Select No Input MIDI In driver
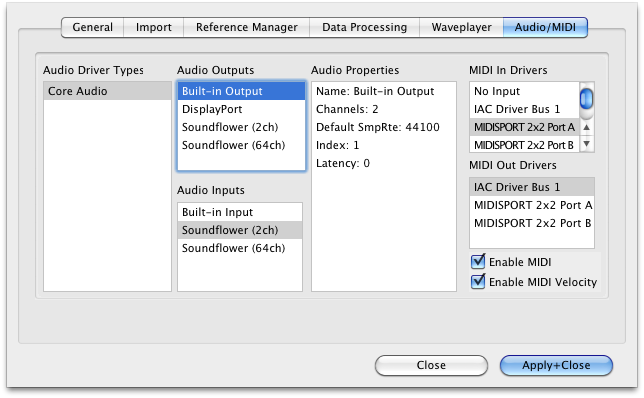Viewport: 644px width, 398px height. [x=524, y=91]
